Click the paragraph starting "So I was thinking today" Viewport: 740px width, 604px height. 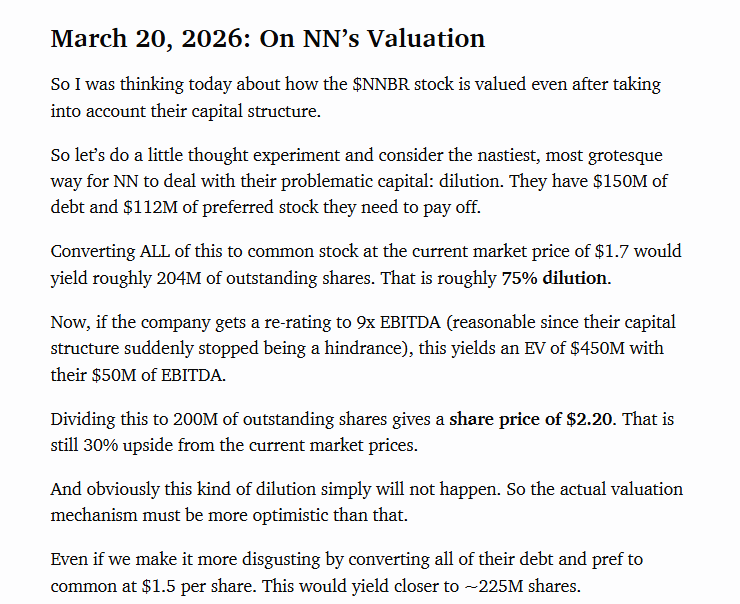[355, 98]
